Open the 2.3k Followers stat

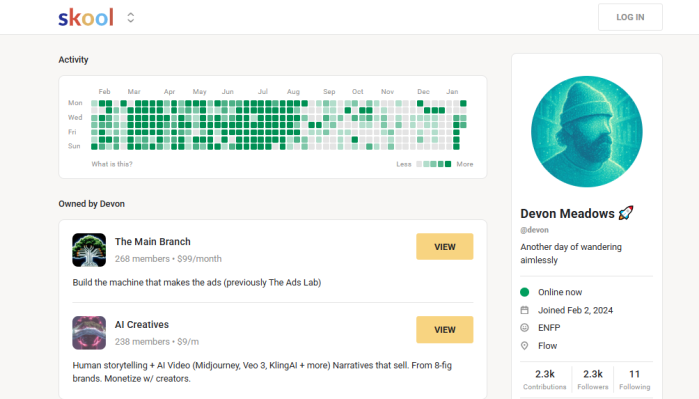coord(592,379)
